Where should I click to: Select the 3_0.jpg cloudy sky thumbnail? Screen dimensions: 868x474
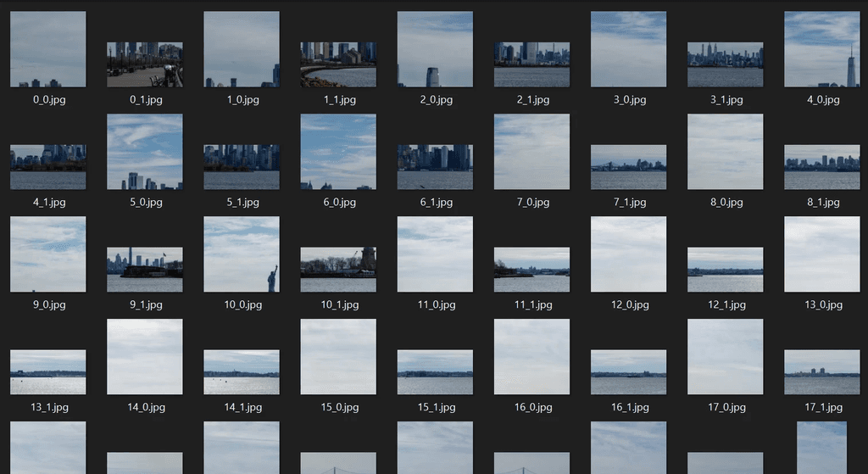629,49
